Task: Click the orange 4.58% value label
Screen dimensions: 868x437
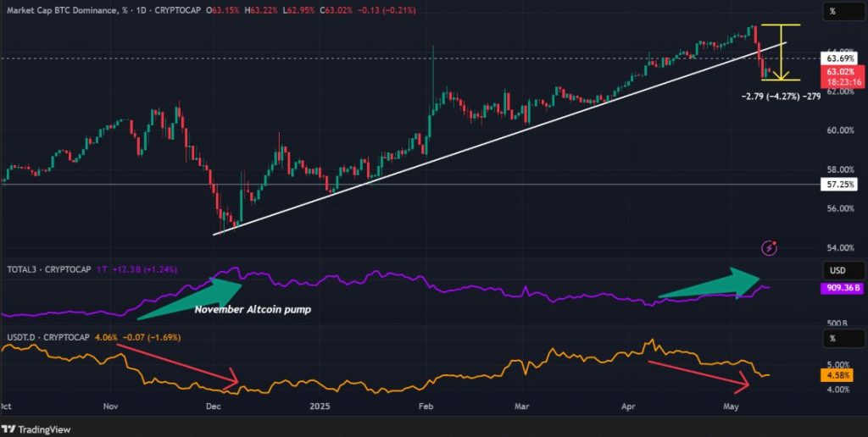Action: [x=839, y=374]
